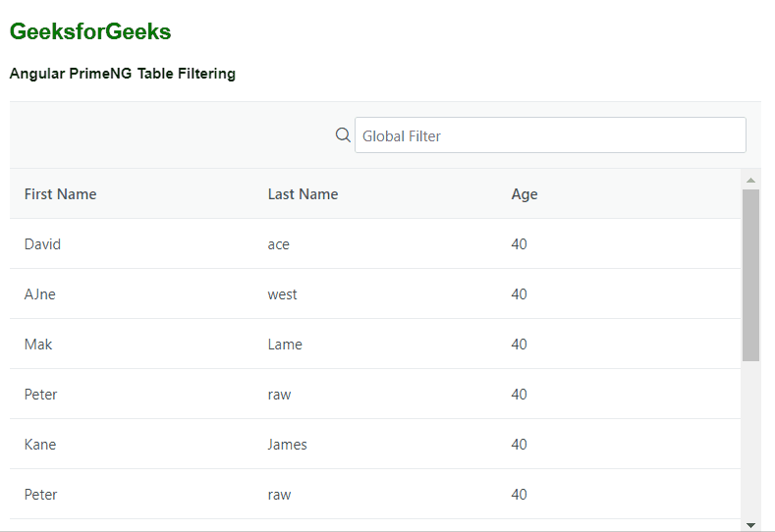Click the last name cell 'James'
Image resolution: width=775 pixels, height=532 pixels.
[287, 445]
